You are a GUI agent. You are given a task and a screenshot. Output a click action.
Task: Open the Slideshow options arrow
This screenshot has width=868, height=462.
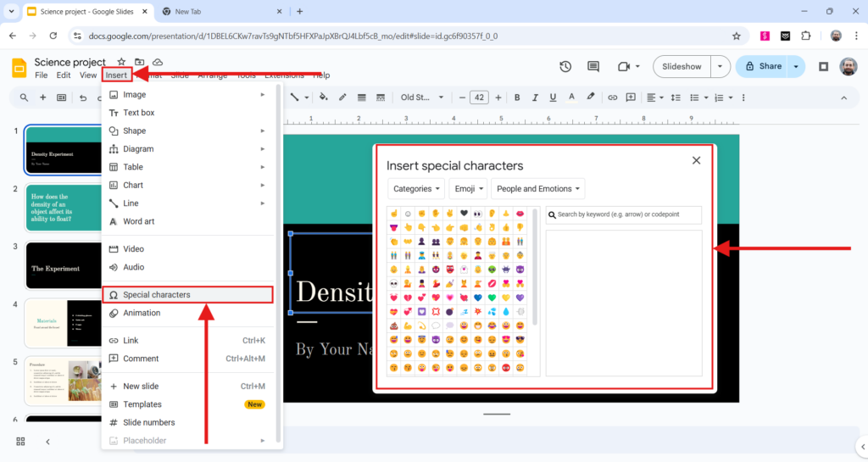click(x=720, y=66)
